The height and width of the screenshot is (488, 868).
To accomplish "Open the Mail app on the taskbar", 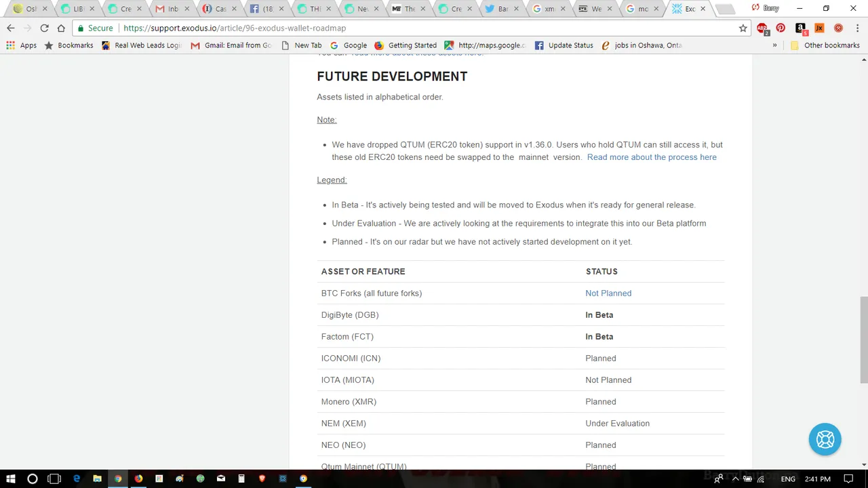I will pyautogui.click(x=220, y=479).
